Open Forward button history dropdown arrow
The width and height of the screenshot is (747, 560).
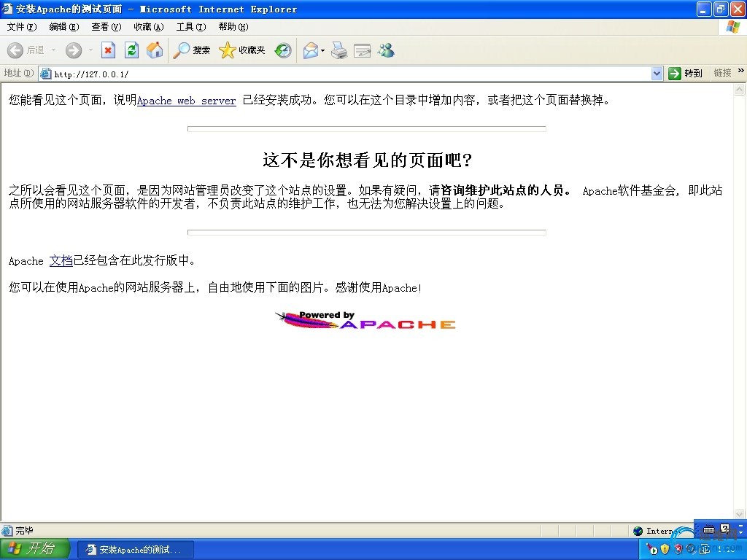click(90, 50)
